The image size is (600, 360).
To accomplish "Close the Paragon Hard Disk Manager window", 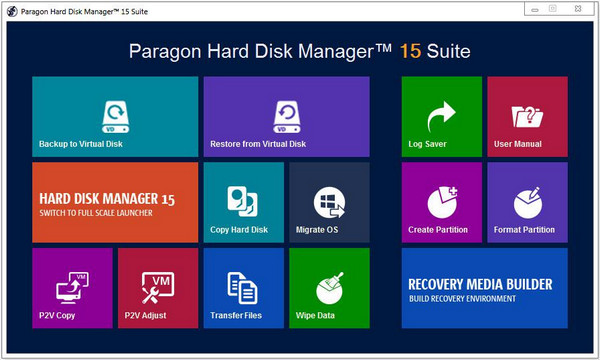I will 578,9.
